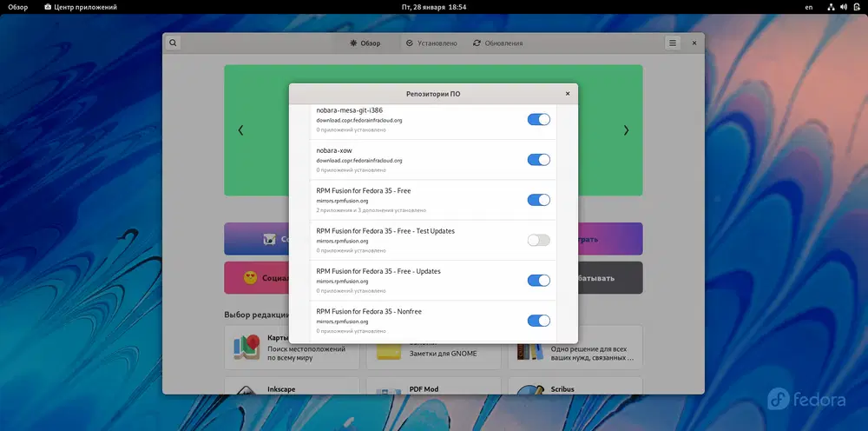The height and width of the screenshot is (431, 868).
Task: Enable RPM Fusion Free Test Updates repository
Action: point(539,240)
